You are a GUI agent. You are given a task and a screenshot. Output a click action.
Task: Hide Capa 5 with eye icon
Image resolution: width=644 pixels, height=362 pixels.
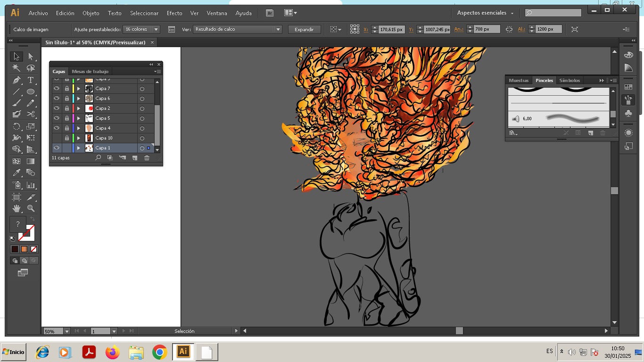57,118
